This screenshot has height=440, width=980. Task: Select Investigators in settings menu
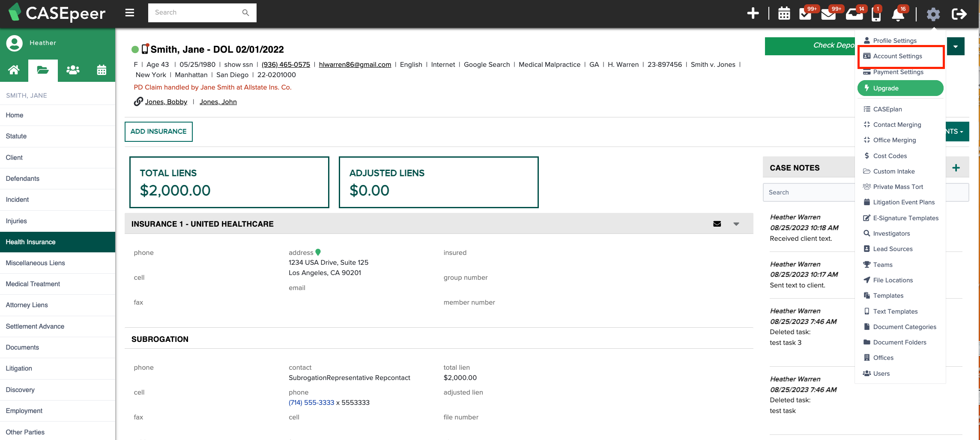[891, 233]
